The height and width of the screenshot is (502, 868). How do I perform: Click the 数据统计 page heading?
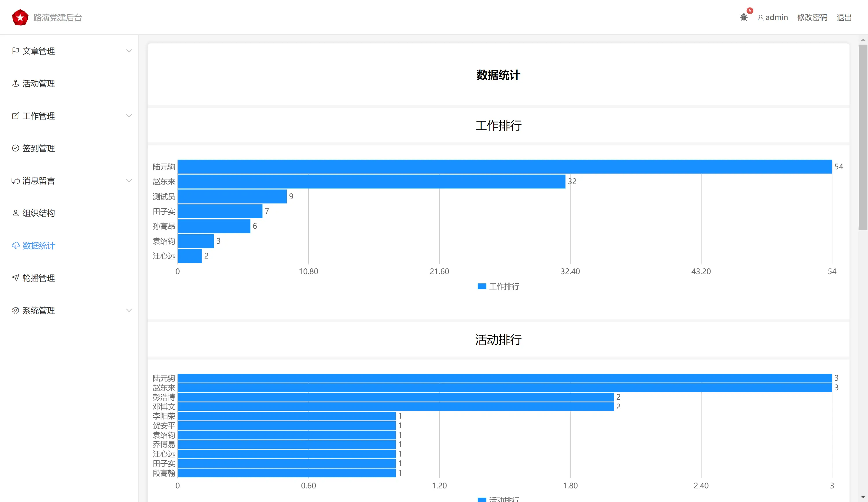point(498,75)
